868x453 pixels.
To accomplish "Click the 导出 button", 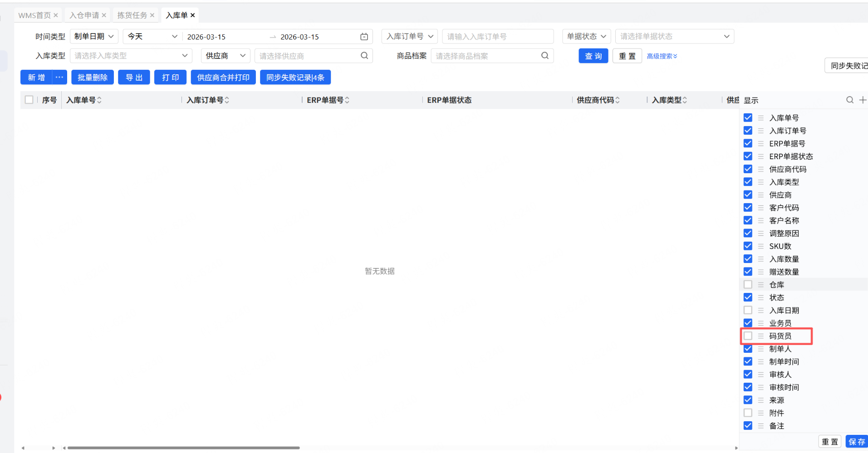I will tap(134, 78).
